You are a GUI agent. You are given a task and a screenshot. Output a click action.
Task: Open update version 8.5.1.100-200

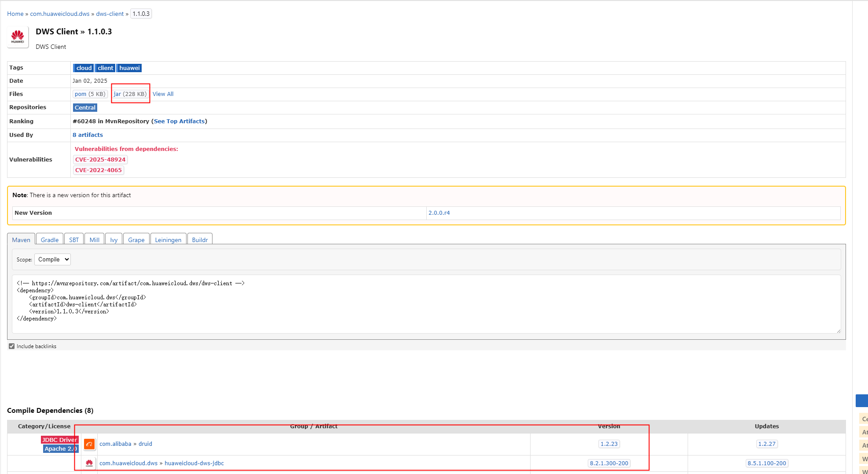[x=767, y=463]
